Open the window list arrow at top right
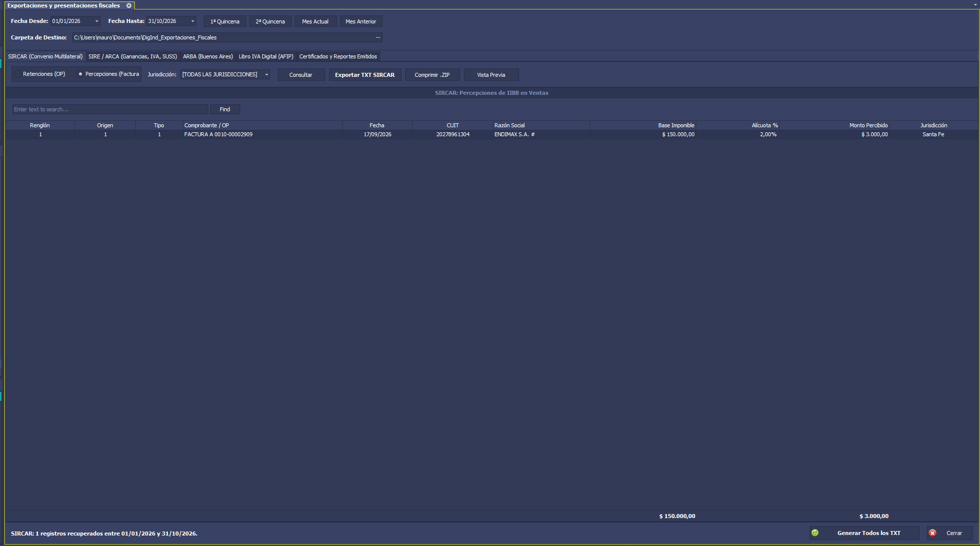This screenshot has width=980, height=546. pos(976,4)
